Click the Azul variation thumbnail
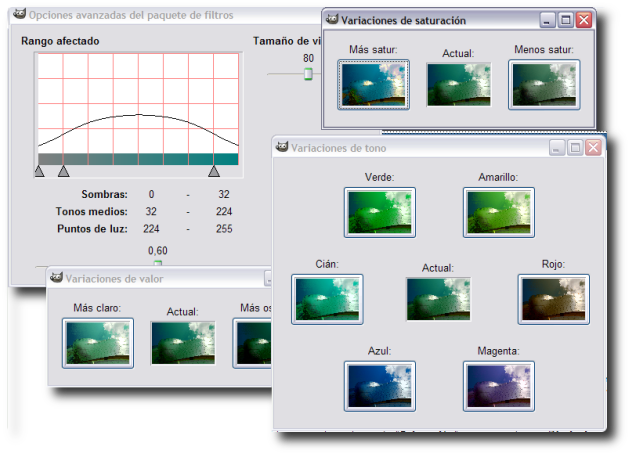 click(x=379, y=385)
